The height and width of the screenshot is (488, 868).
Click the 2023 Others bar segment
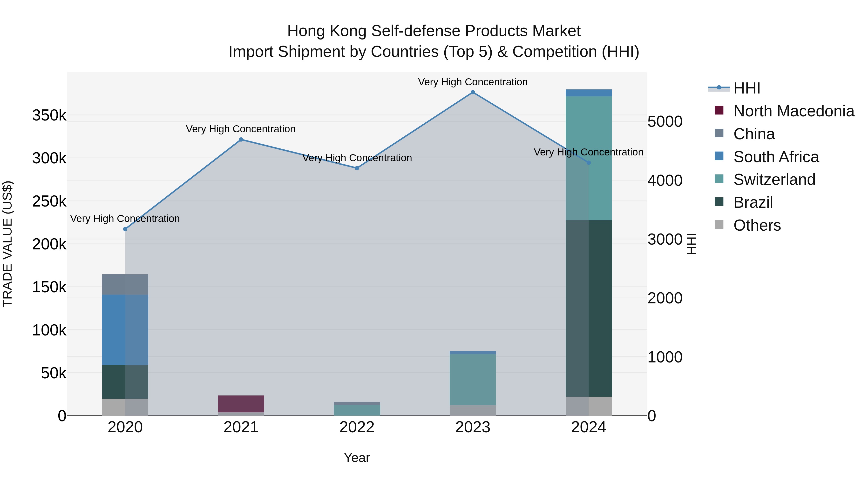[x=473, y=411]
